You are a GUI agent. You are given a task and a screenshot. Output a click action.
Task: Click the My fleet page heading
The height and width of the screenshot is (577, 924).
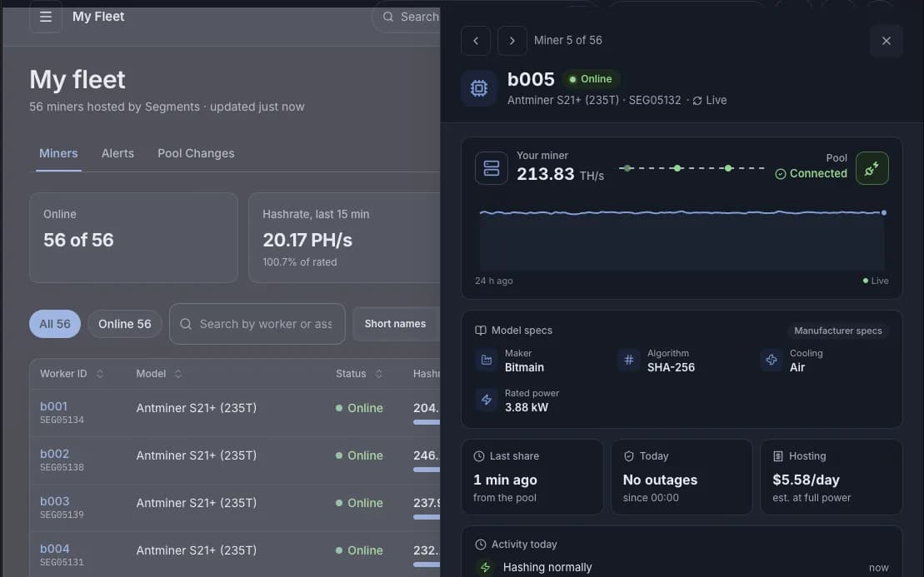click(x=77, y=79)
